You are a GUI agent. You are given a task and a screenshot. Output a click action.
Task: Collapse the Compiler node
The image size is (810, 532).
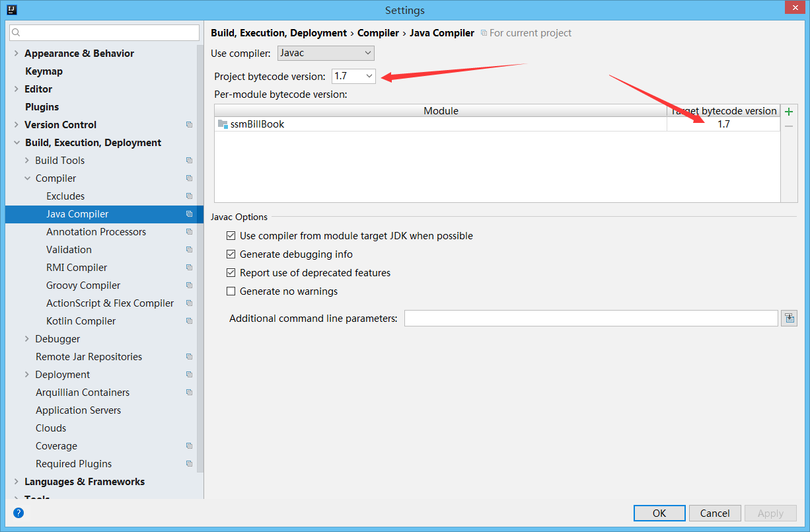pyautogui.click(x=27, y=178)
